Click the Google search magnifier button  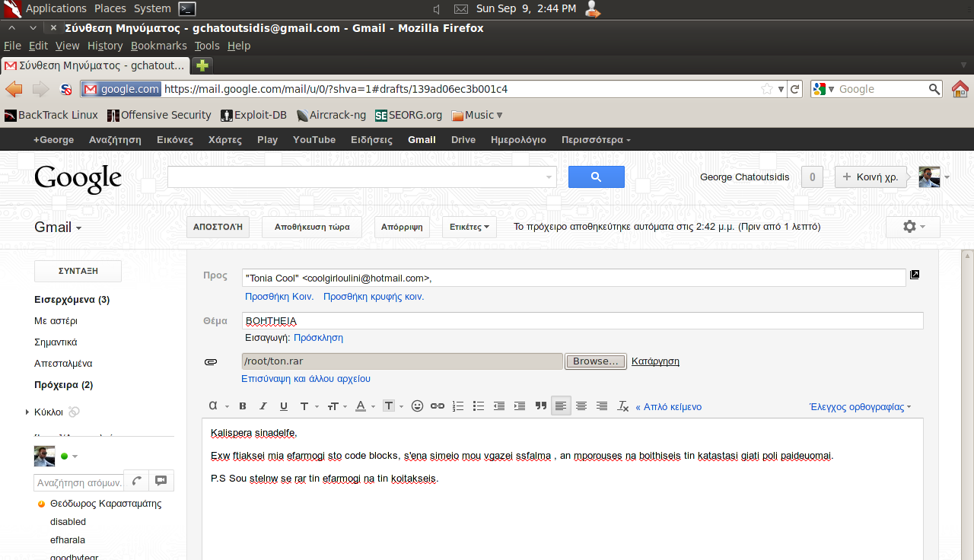[597, 177]
